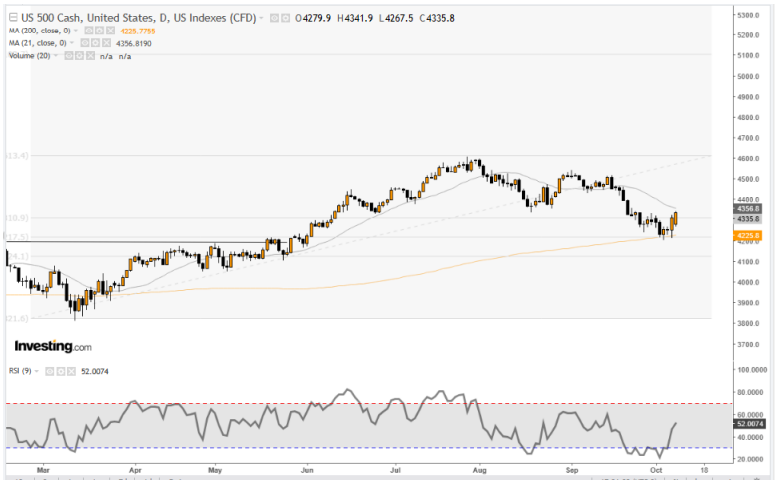775x484 pixels.
Task: Delete the Volume (20) indicator with X icon
Action: 90,56
